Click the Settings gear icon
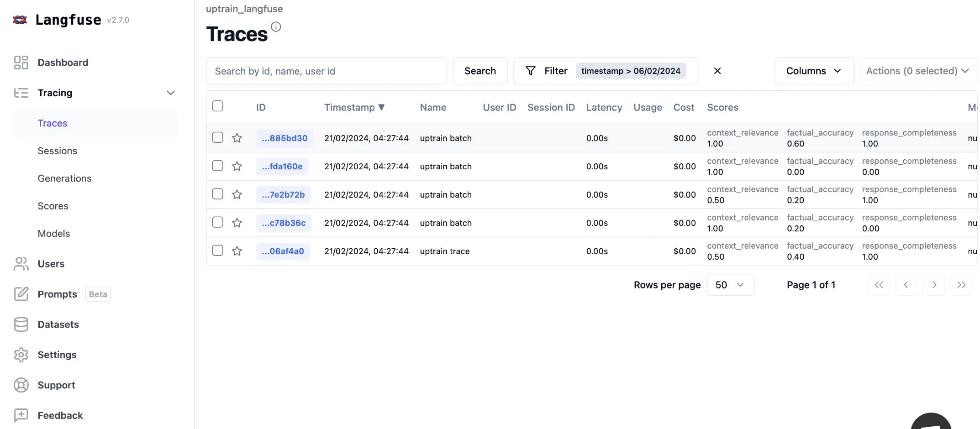The width and height of the screenshot is (980, 429). [x=21, y=355]
